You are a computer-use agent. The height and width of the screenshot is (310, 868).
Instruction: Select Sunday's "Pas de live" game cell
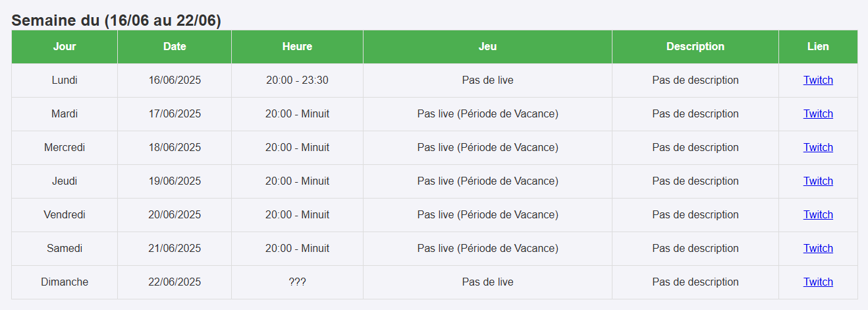point(487,282)
